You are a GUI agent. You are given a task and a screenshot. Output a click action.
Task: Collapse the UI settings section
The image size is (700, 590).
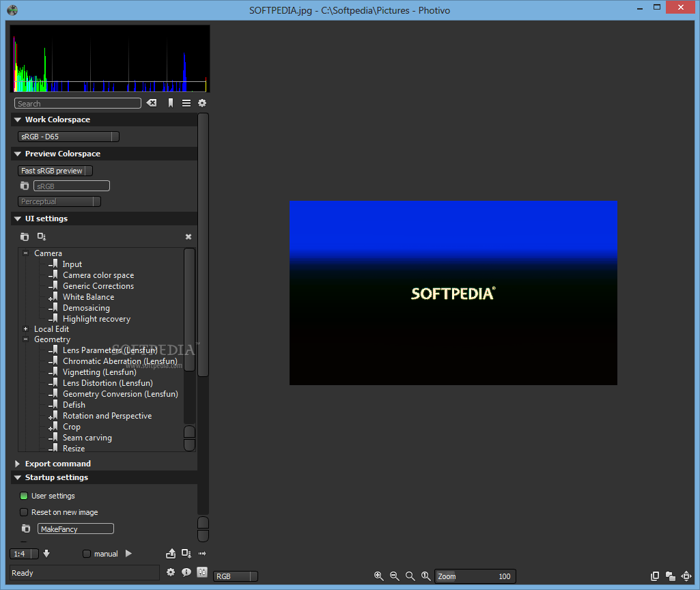pos(18,219)
